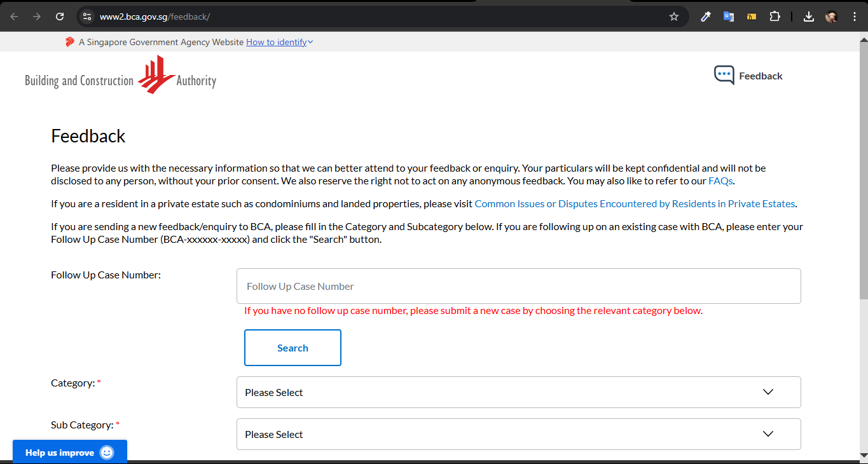The width and height of the screenshot is (868, 464).
Task: Open the FAQs link
Action: [720, 181]
